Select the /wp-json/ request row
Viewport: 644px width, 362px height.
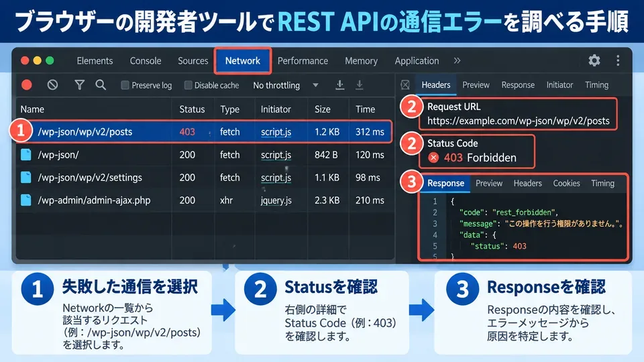pyautogui.click(x=205, y=155)
